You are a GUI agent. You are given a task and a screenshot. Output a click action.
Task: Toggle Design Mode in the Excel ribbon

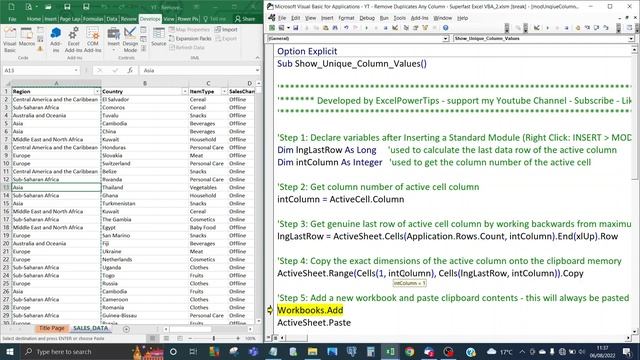pyautogui.click(x=130, y=40)
